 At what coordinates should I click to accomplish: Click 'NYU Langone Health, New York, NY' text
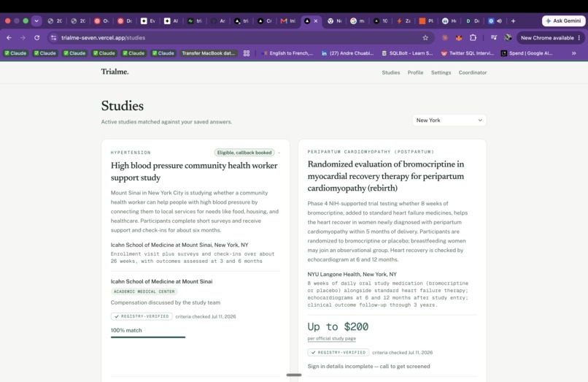click(352, 274)
